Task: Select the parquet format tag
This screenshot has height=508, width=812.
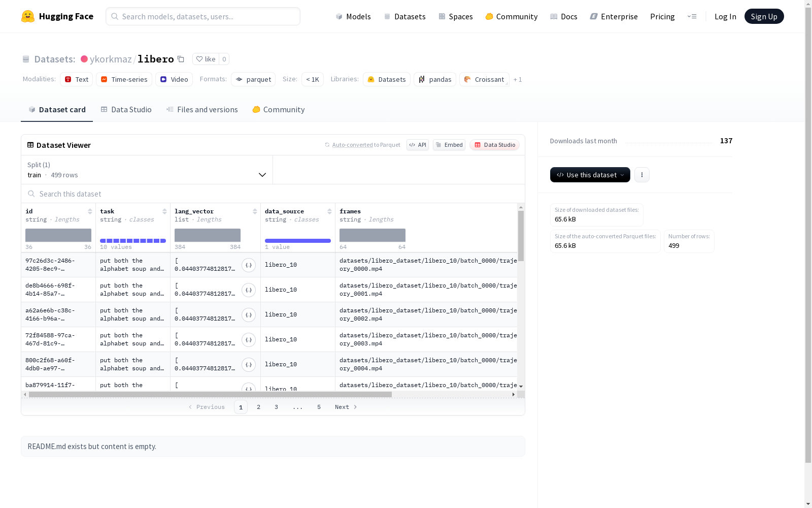Action: [253, 79]
